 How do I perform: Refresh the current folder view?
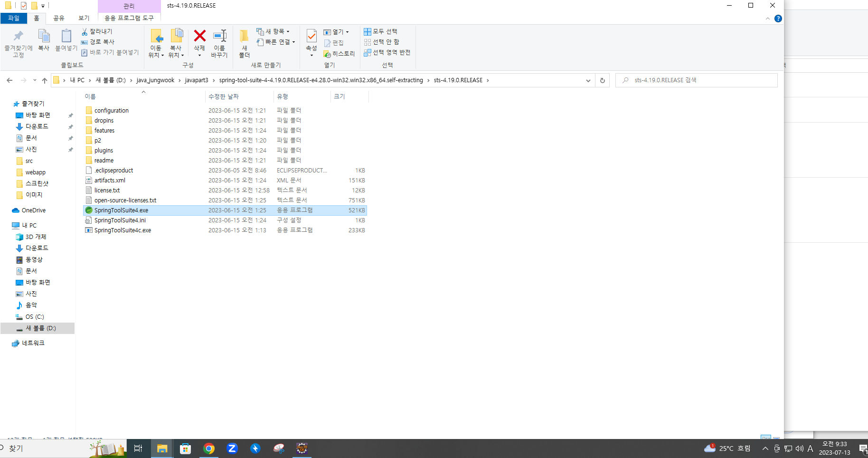pyautogui.click(x=603, y=80)
